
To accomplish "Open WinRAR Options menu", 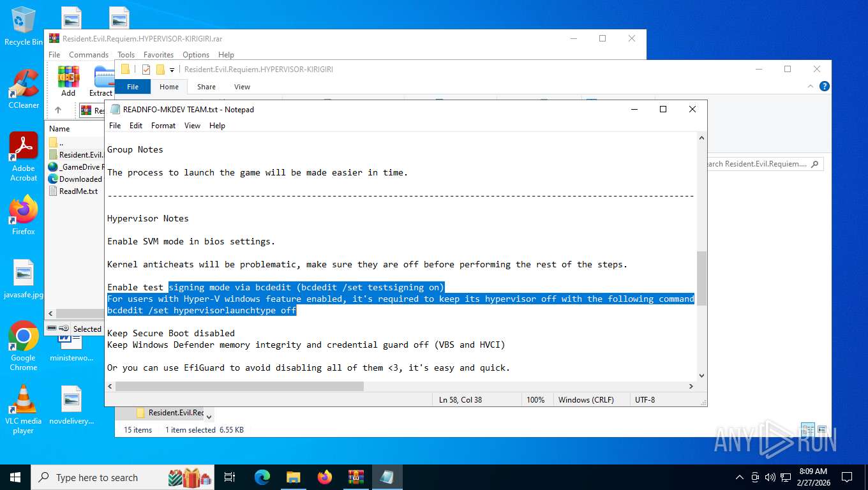I will click(x=196, y=55).
